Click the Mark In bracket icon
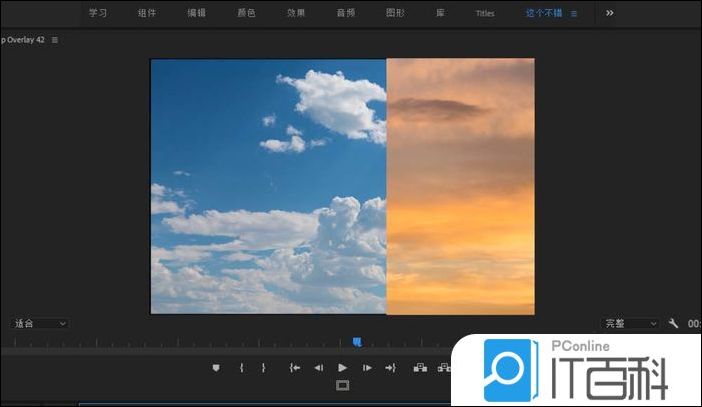Image resolution: width=702 pixels, height=407 pixels. point(241,368)
